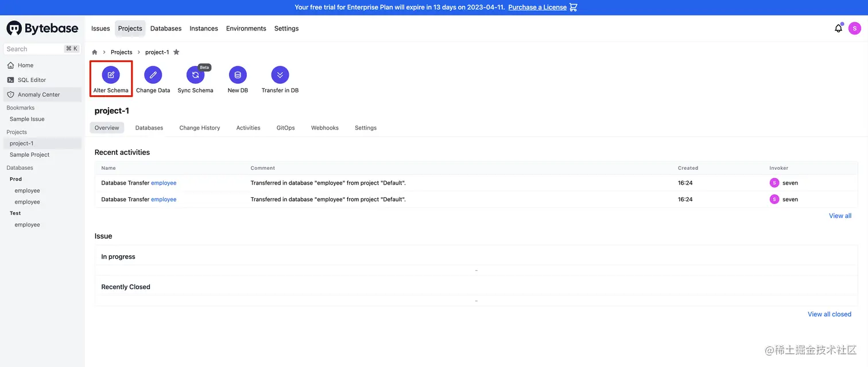Viewport: 868px width, 367px height.
Task: Go to the Anomaly Center
Action: click(x=36, y=93)
